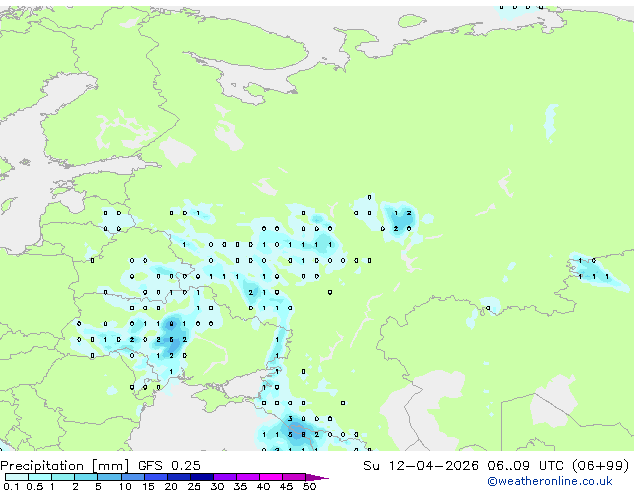This screenshot has height=490, width=634.
Task: Click the '15' legend scale label
Action: click(148, 486)
